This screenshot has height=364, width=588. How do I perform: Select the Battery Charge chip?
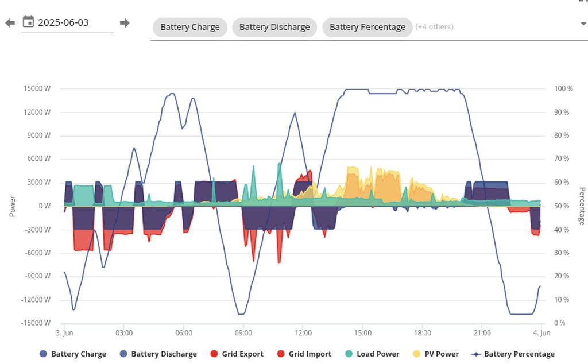coord(189,27)
